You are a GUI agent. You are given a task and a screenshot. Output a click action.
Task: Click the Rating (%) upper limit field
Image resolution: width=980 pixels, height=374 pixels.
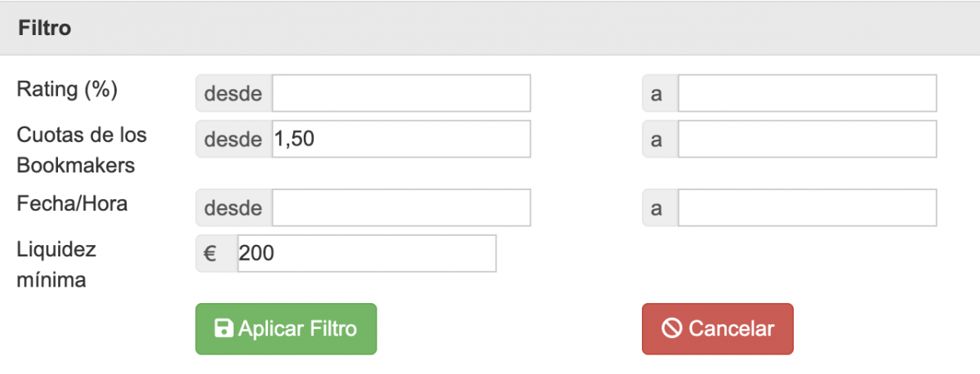807,93
